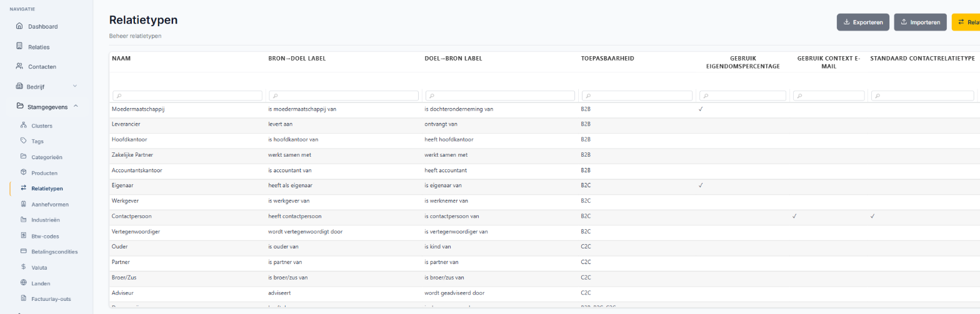Screen dimensions: 980x314
Task: Focus the Naam filter field
Action: (187, 96)
